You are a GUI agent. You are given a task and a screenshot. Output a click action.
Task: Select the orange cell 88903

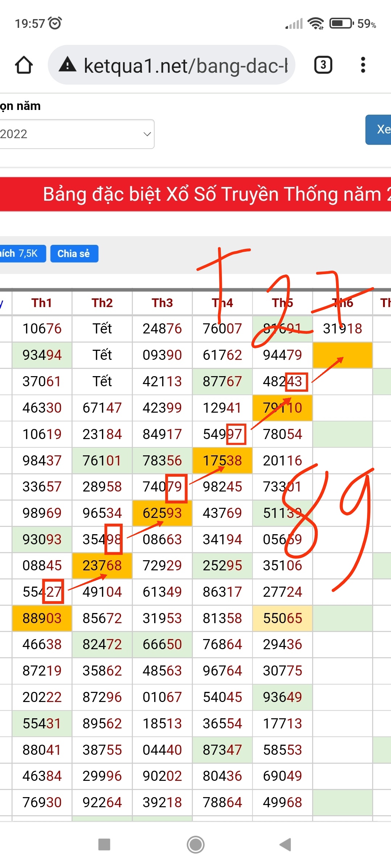[42, 618]
